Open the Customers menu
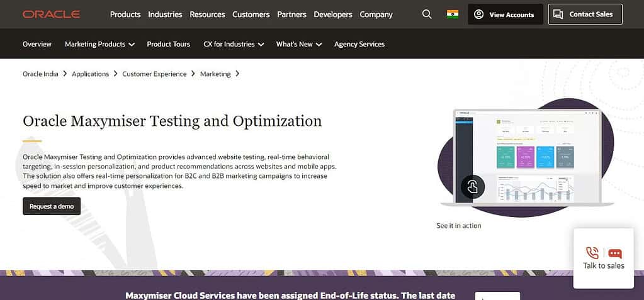The image size is (644, 300). pos(251,14)
